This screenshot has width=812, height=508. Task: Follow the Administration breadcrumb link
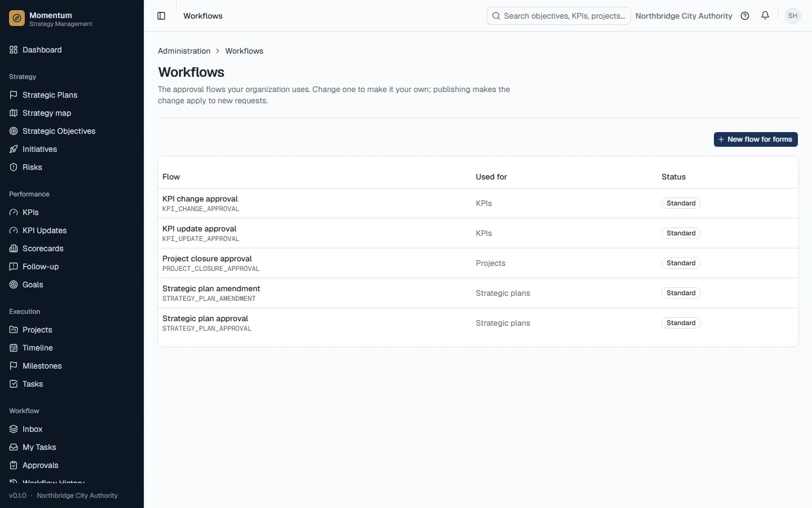[x=184, y=51]
